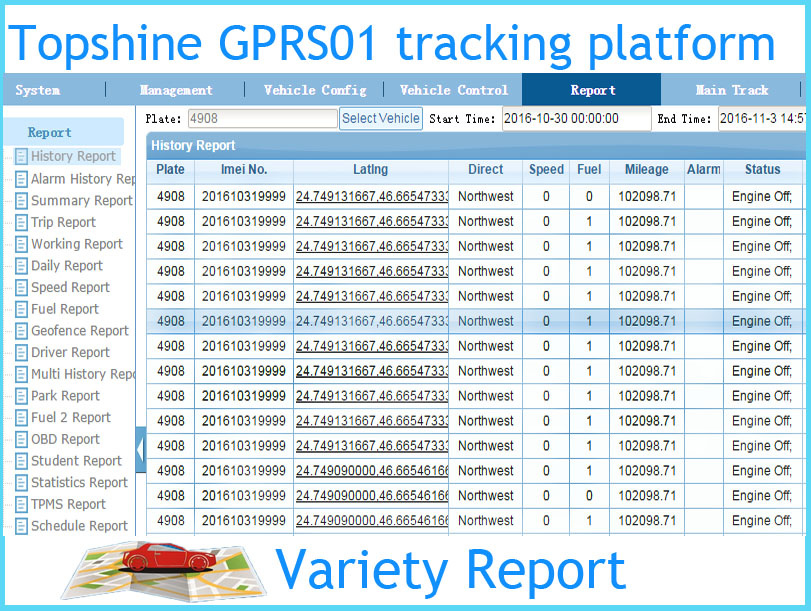Open the Management menu
The width and height of the screenshot is (811, 611).
pos(176,90)
